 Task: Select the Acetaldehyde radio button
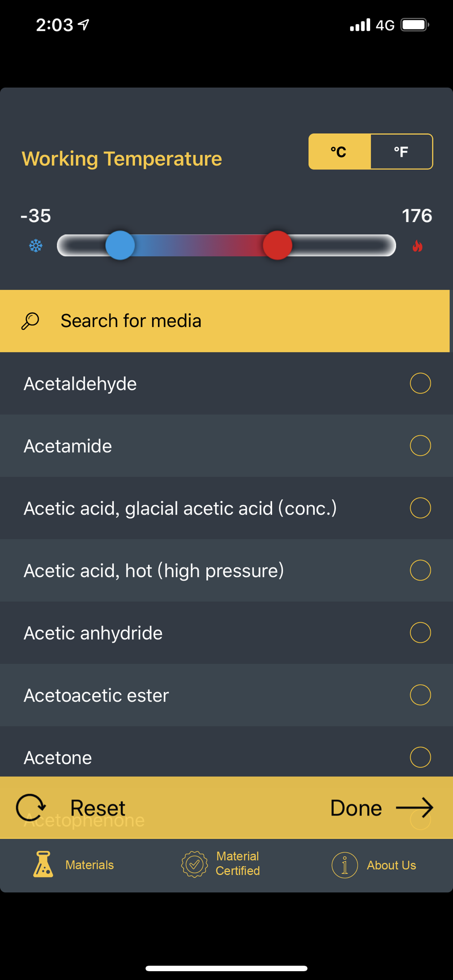click(420, 383)
